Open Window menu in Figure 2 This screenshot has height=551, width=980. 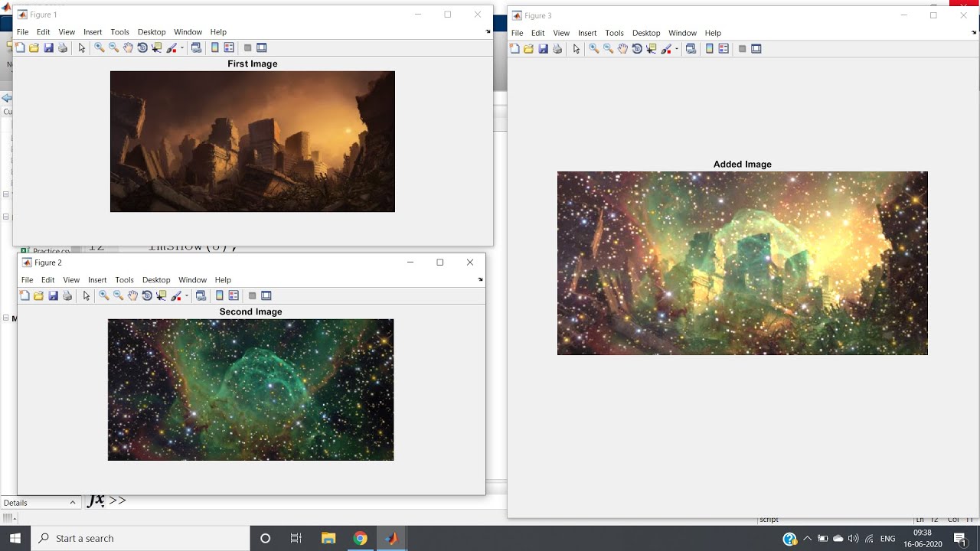pos(192,280)
